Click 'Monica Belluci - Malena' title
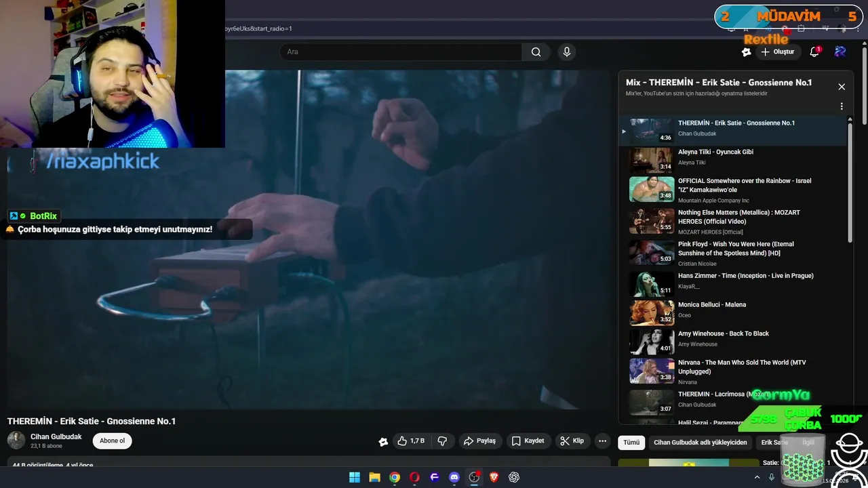868x488 pixels. (x=712, y=305)
